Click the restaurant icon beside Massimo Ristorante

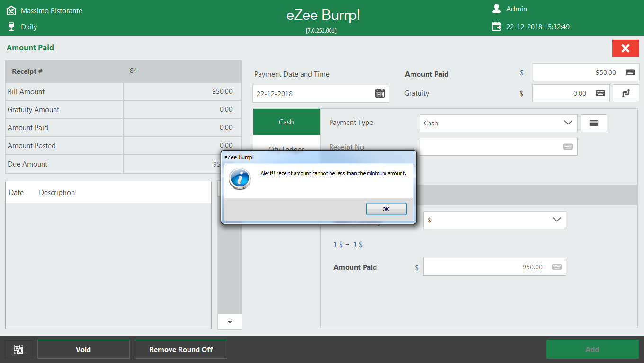(x=11, y=10)
